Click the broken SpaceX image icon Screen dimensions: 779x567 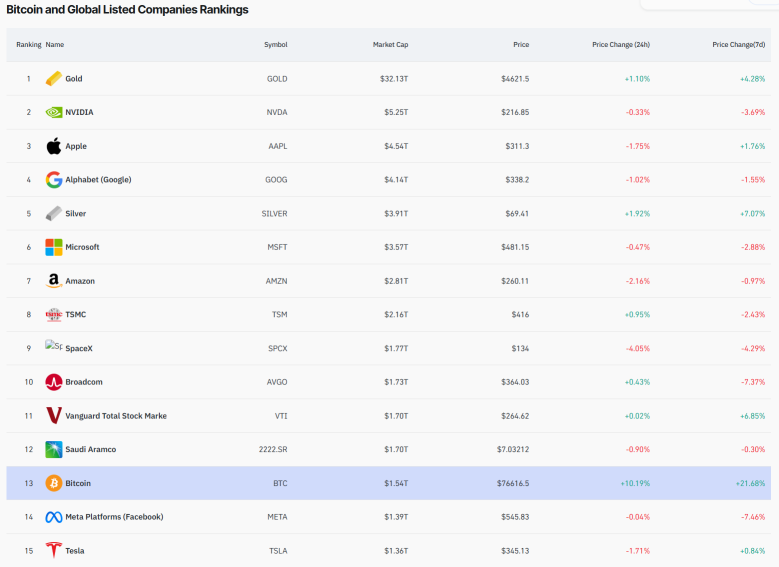[x=54, y=345]
